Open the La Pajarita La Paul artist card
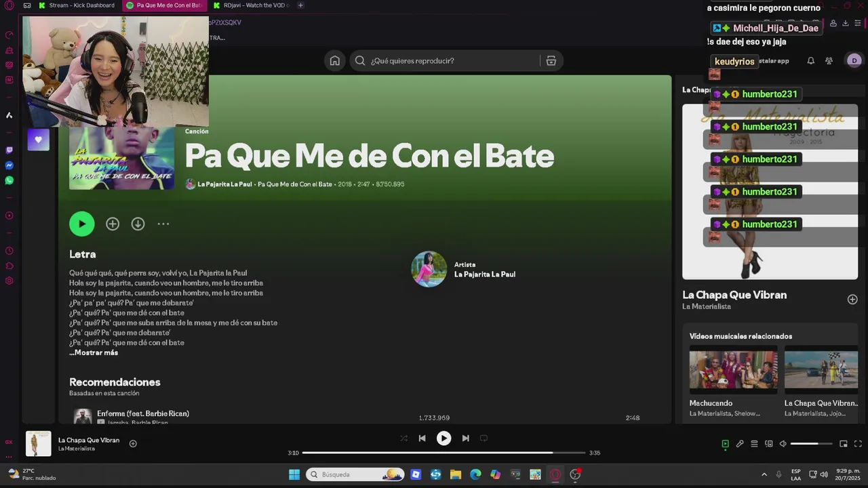868x488 pixels. [x=464, y=269]
